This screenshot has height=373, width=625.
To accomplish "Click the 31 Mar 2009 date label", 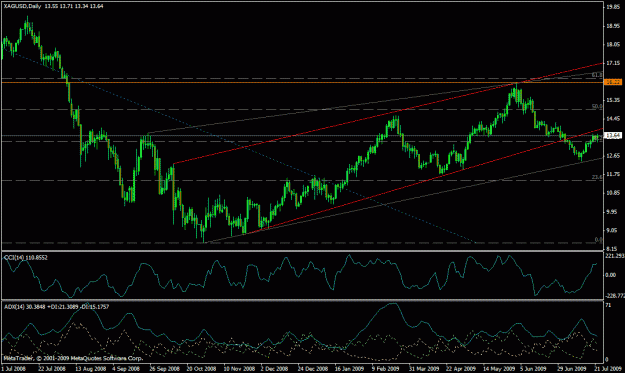I will (424, 369).
